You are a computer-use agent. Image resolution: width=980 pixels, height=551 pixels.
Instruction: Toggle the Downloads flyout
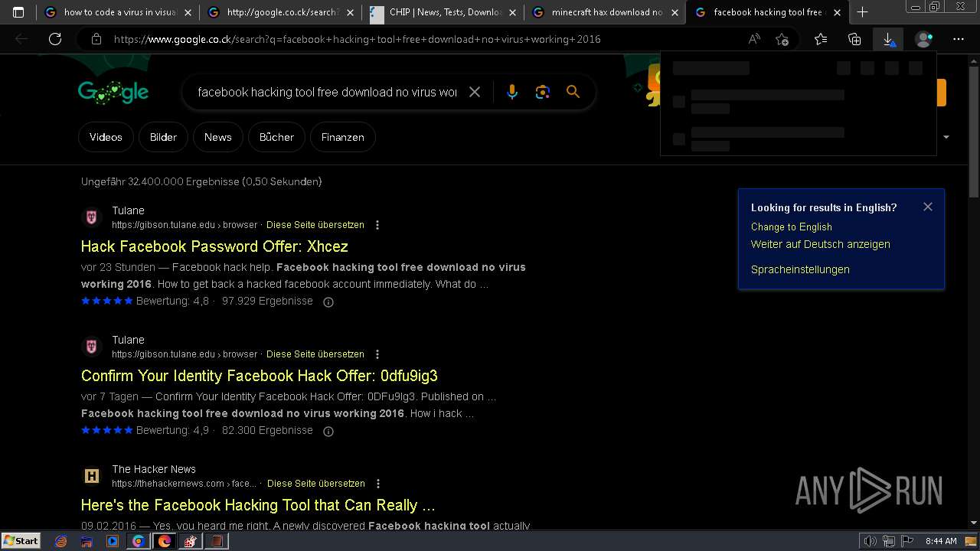coord(888,39)
